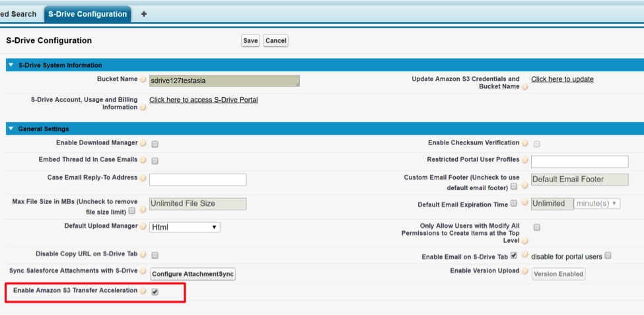The height and width of the screenshot is (315, 644).
Task: Open new tab with plus icon
Action: [x=144, y=14]
